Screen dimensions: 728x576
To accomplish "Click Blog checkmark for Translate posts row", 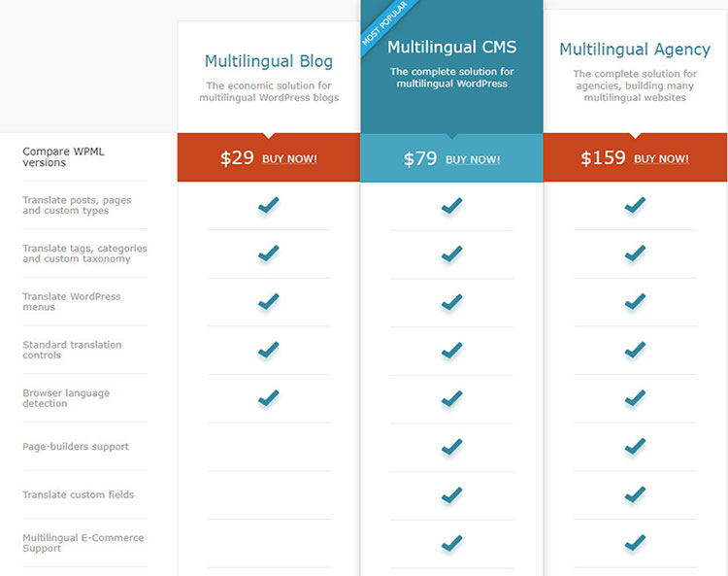I will [269, 206].
